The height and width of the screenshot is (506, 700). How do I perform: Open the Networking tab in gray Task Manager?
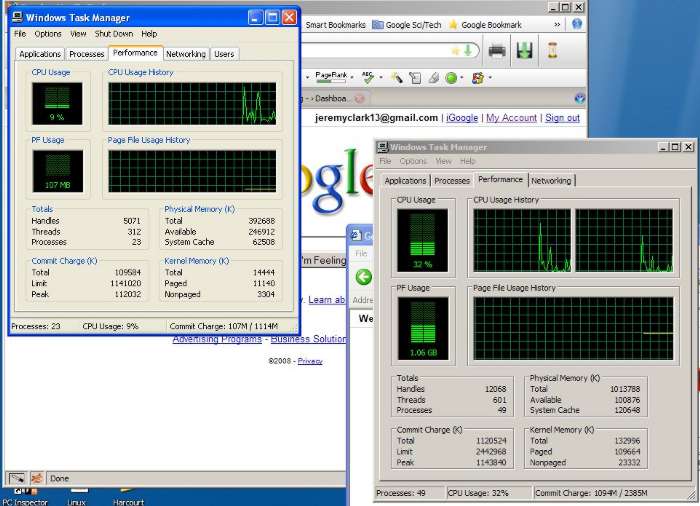click(551, 181)
